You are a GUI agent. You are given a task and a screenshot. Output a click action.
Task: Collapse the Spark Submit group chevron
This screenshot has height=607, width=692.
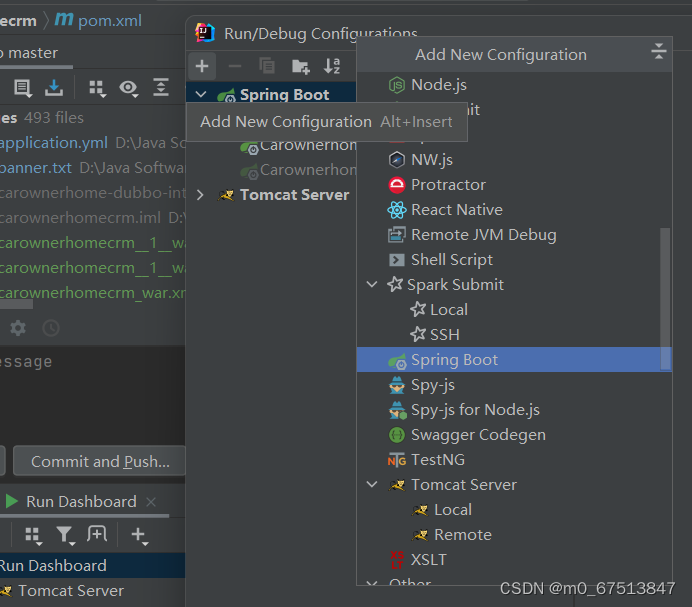pyautogui.click(x=372, y=285)
